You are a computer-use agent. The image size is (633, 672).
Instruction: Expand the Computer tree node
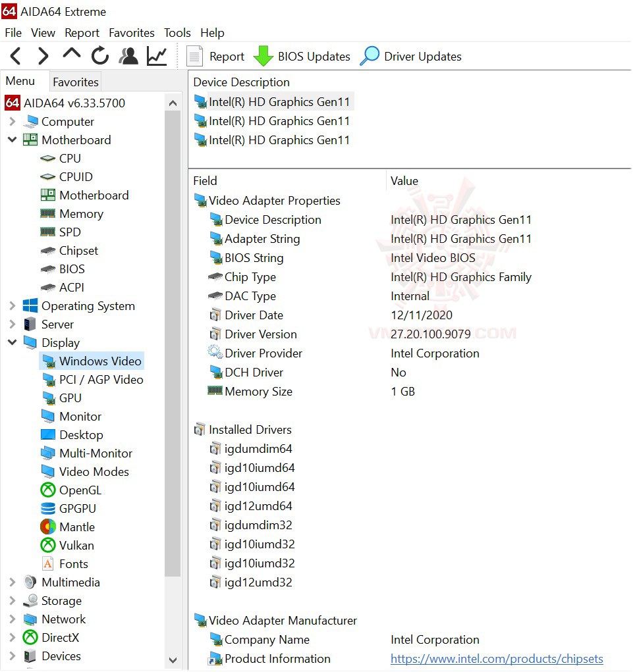coord(12,122)
